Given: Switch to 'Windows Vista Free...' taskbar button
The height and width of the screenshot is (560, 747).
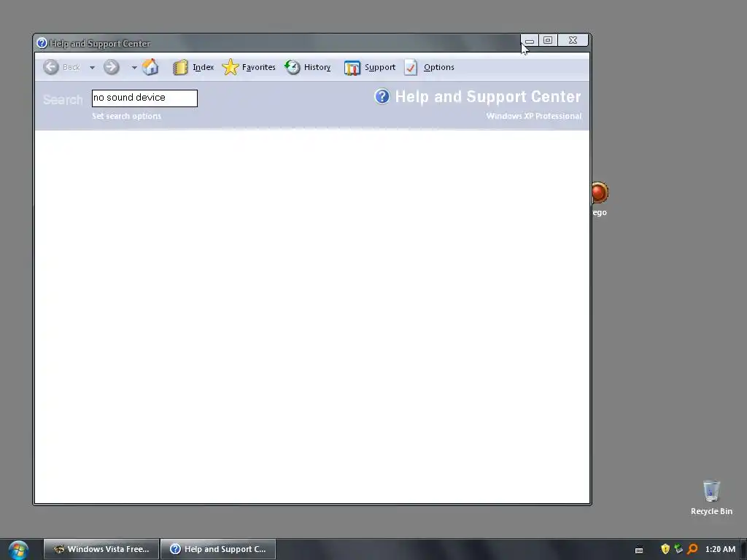Looking at the screenshot, I should (x=101, y=549).
